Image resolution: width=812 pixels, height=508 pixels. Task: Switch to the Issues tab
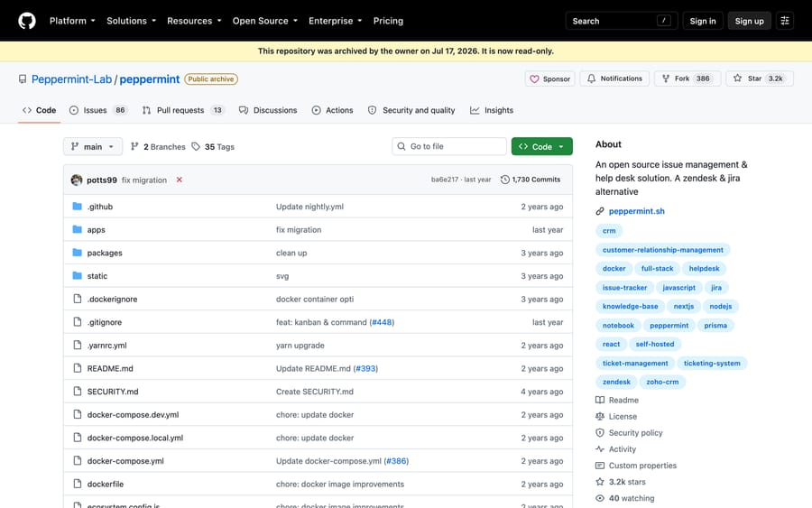coord(98,110)
